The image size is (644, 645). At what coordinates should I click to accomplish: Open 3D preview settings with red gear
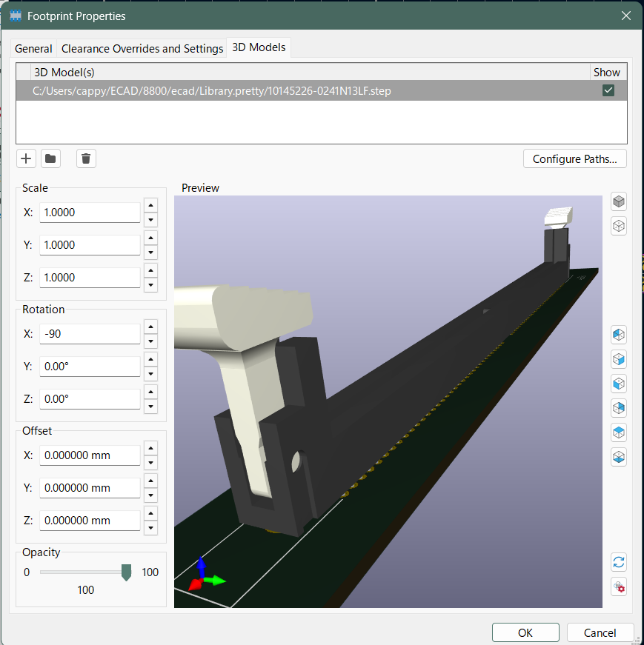point(619,586)
